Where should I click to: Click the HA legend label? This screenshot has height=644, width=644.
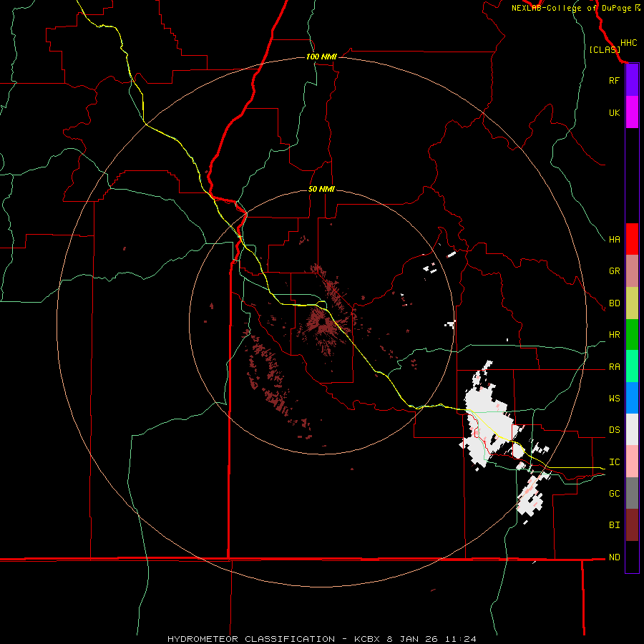(614, 239)
